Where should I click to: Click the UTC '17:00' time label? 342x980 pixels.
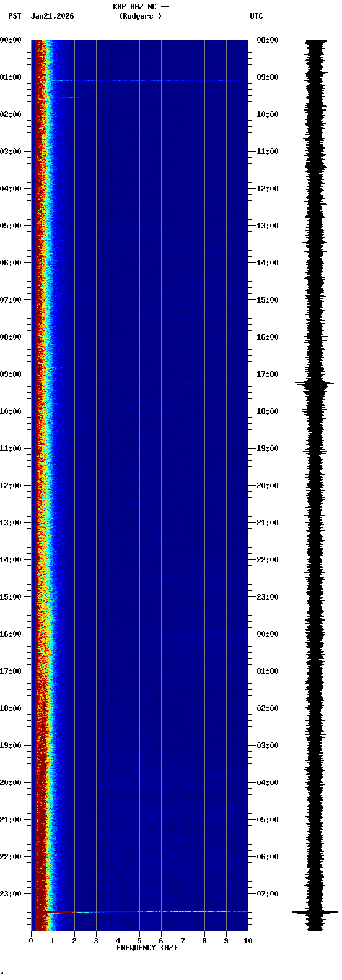[267, 374]
